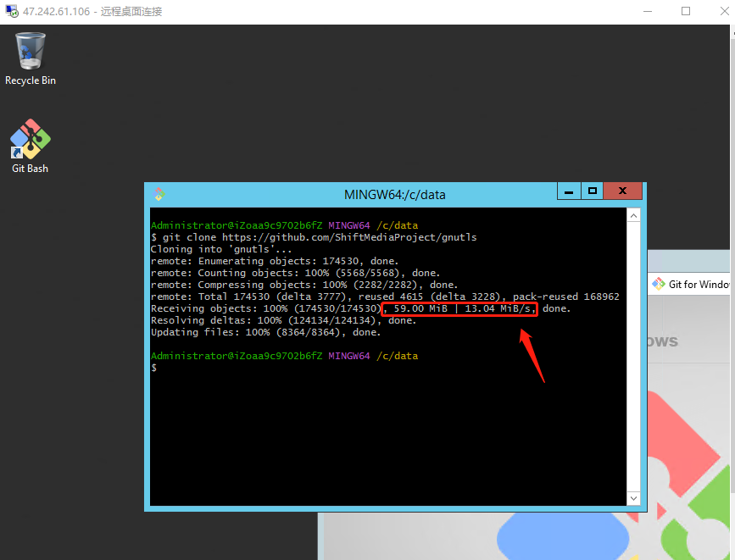Click the last empty $ prompt line
This screenshot has height=560, width=735.
coord(154,368)
